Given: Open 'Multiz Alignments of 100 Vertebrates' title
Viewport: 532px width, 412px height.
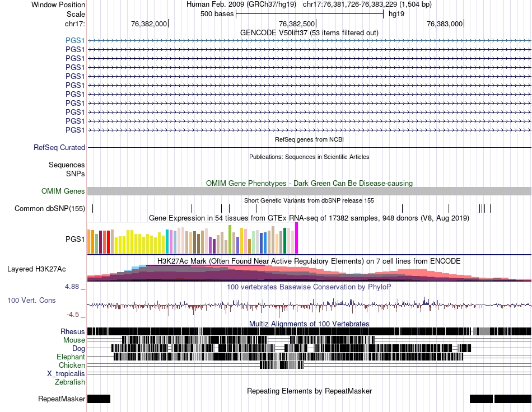Looking at the screenshot, I should point(309,324).
